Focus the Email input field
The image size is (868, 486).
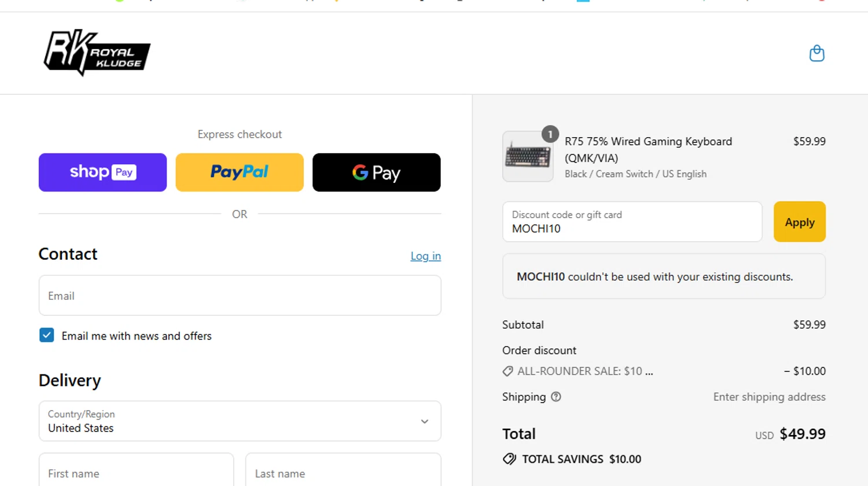coord(240,296)
